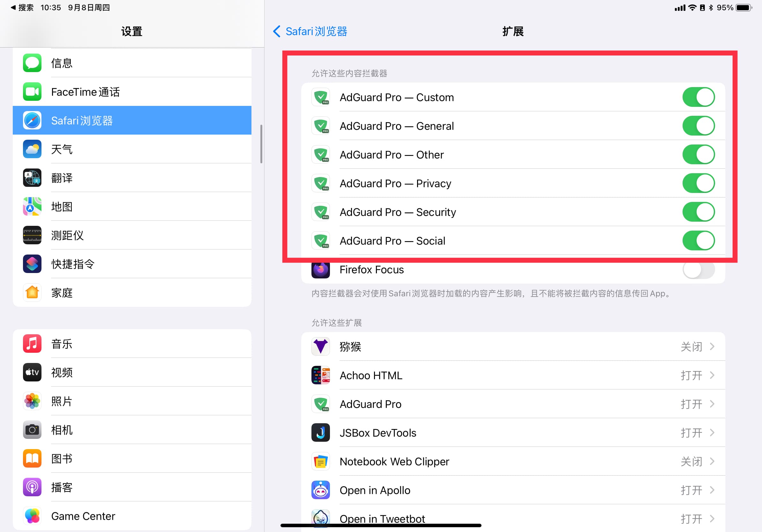The image size is (762, 532).
Task: Open the Open in Tweetbot row chevron
Action: coord(712,519)
